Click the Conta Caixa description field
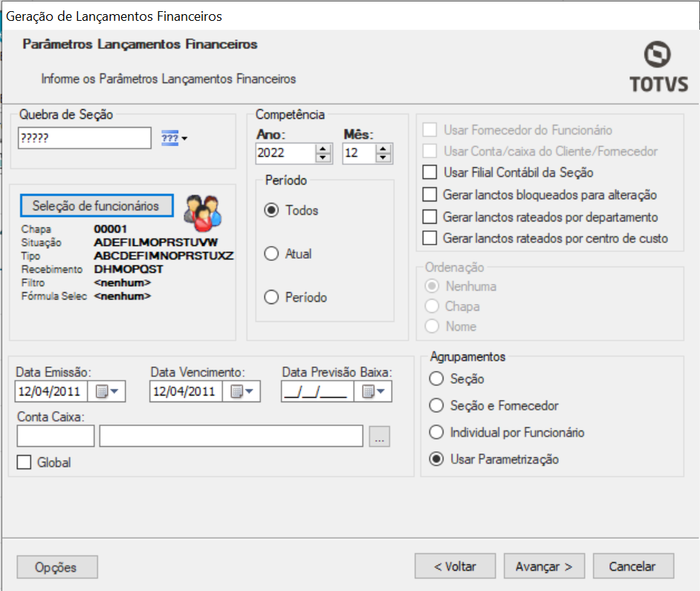The height and width of the screenshot is (591, 700). click(231, 436)
